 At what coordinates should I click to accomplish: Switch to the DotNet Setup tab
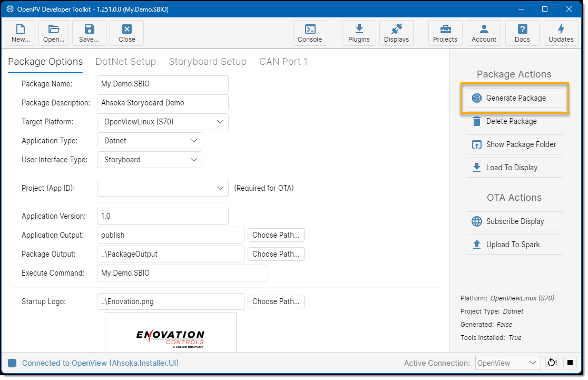click(x=125, y=62)
